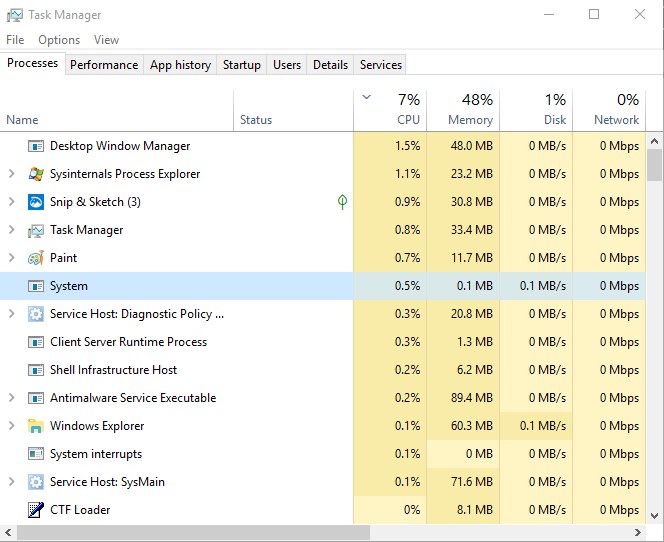Expand the Task Manager process group

(x=11, y=230)
